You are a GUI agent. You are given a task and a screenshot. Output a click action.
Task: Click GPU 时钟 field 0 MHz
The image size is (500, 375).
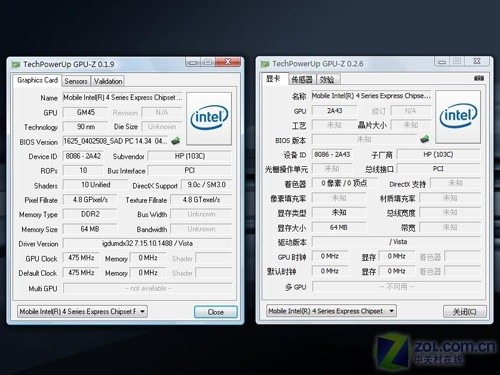click(x=330, y=256)
